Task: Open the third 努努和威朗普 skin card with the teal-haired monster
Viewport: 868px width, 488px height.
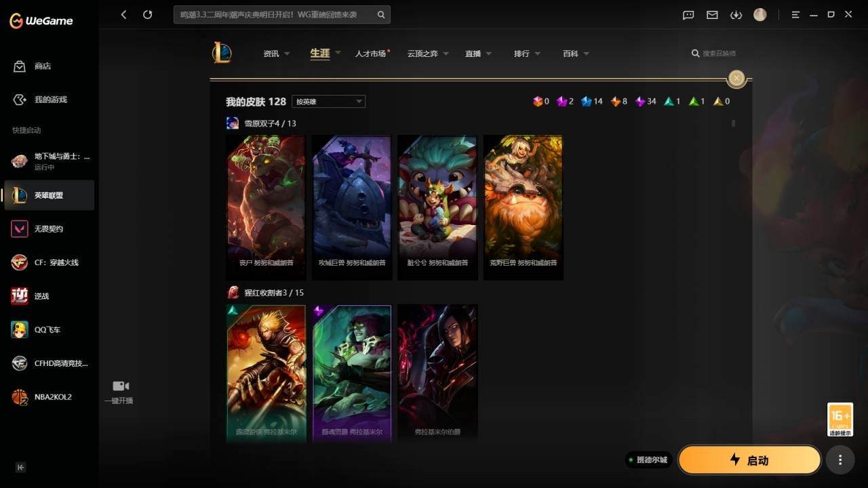Action: 437,207
